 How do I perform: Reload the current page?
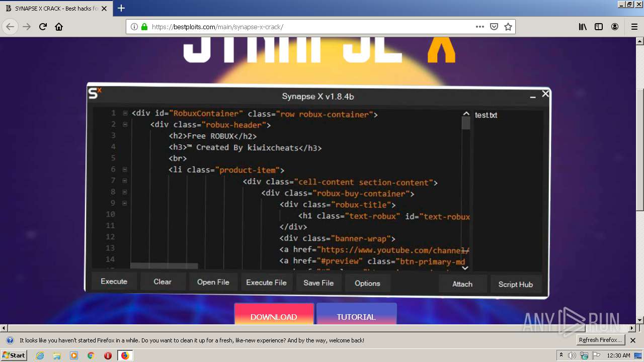(x=43, y=27)
